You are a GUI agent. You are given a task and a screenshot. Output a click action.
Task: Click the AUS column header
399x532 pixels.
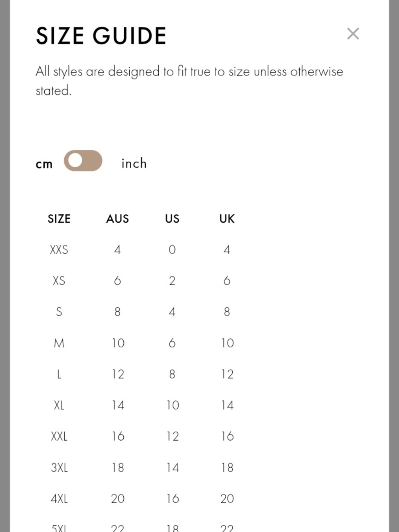[117, 219]
